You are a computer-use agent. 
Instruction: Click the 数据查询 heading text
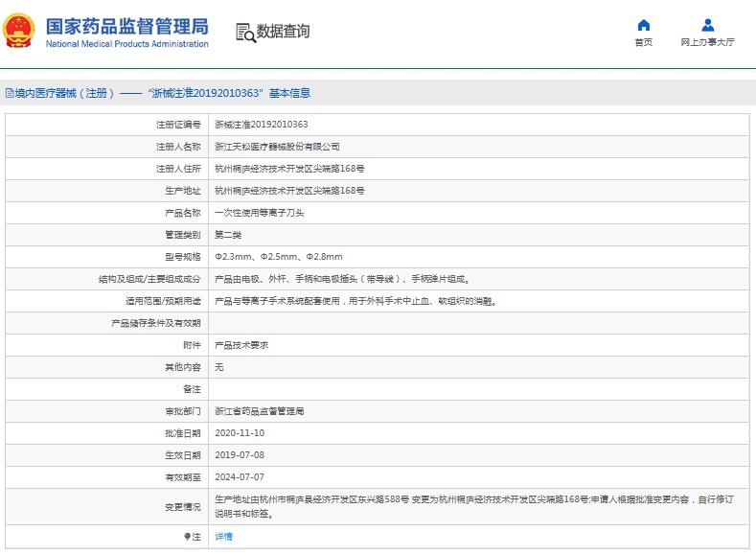(283, 32)
